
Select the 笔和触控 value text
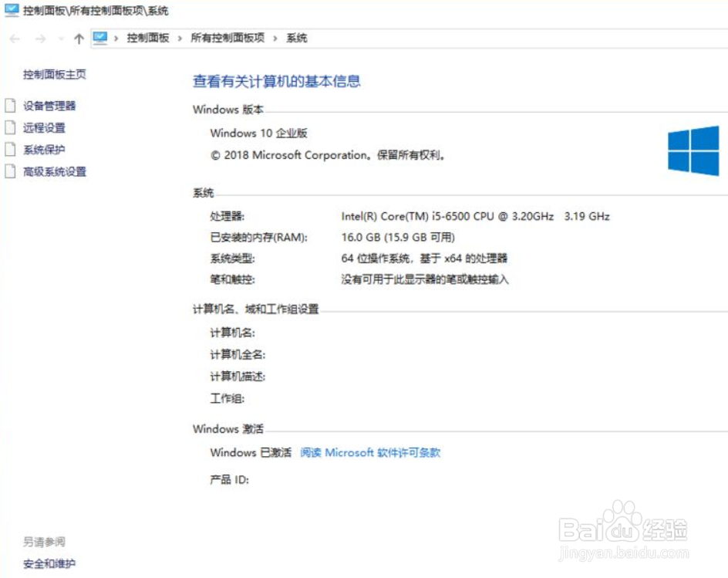pos(425,279)
